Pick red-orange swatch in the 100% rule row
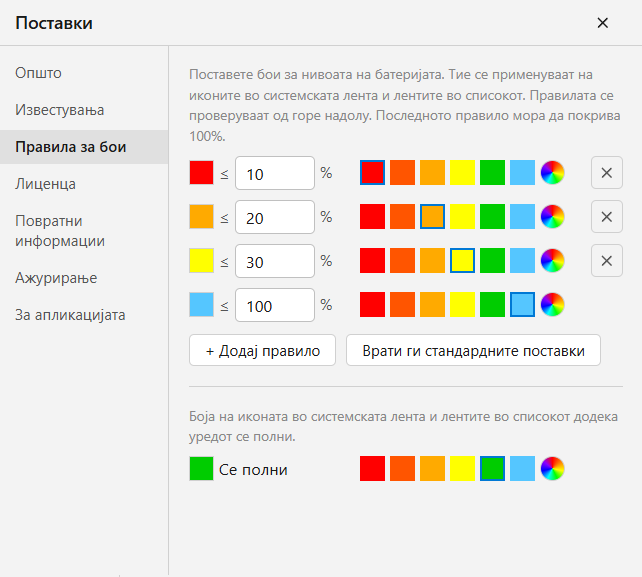Viewport: 642px width, 577px height. tap(402, 305)
